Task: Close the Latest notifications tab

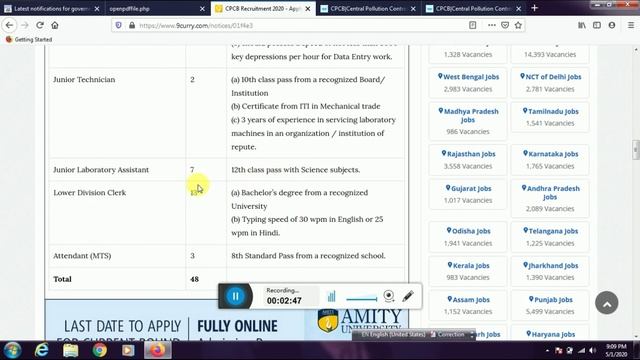Action: pos(97,9)
